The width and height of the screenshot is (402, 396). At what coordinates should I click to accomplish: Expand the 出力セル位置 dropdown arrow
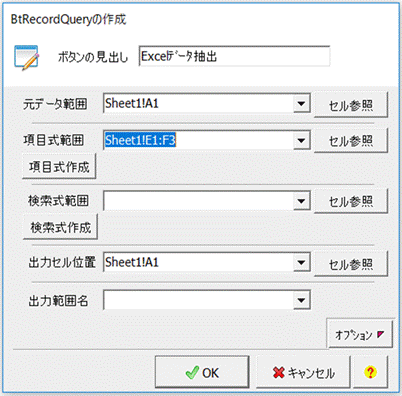click(301, 262)
